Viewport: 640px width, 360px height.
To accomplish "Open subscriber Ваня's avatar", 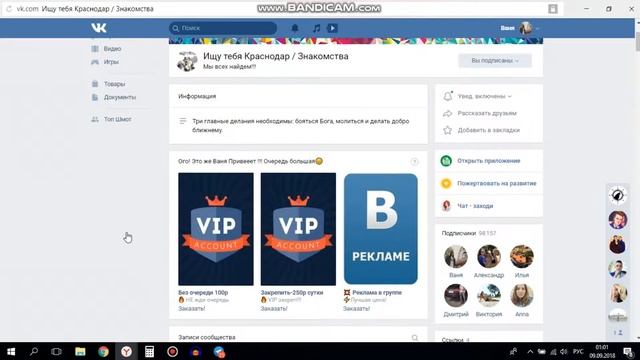I will pos(456,256).
